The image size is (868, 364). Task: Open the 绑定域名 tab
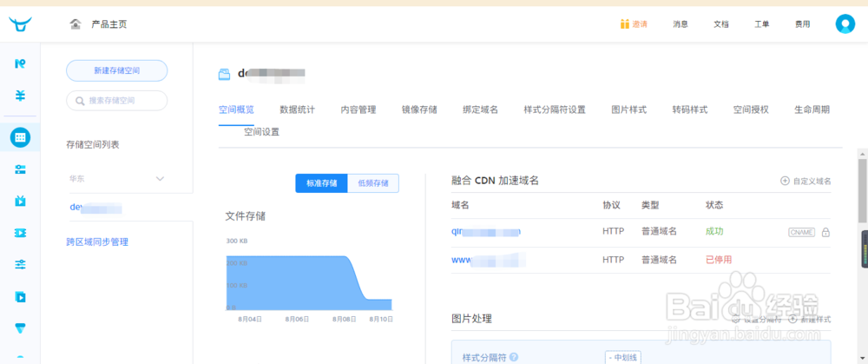[480, 109]
